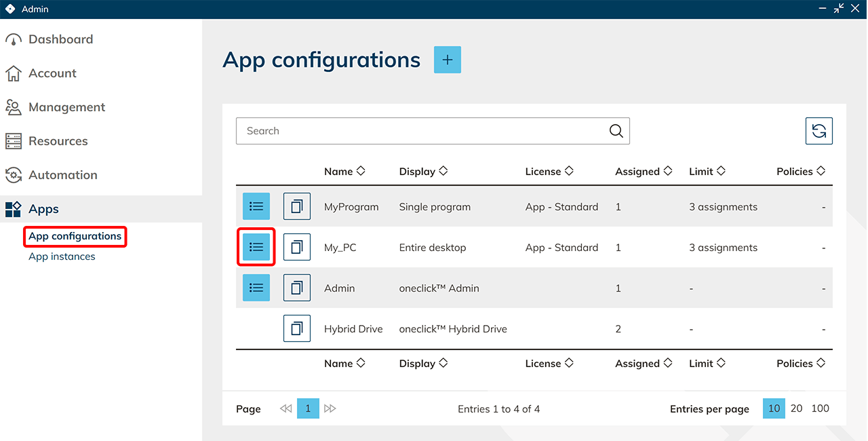This screenshot has width=868, height=441.
Task: Sort table by Name column header
Action: click(344, 172)
